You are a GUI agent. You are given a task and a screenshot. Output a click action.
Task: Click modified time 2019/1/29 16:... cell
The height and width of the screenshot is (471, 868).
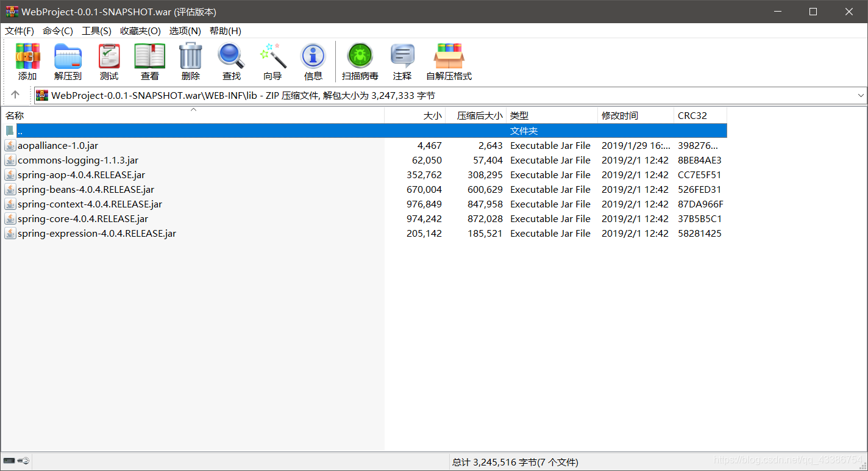636,146
